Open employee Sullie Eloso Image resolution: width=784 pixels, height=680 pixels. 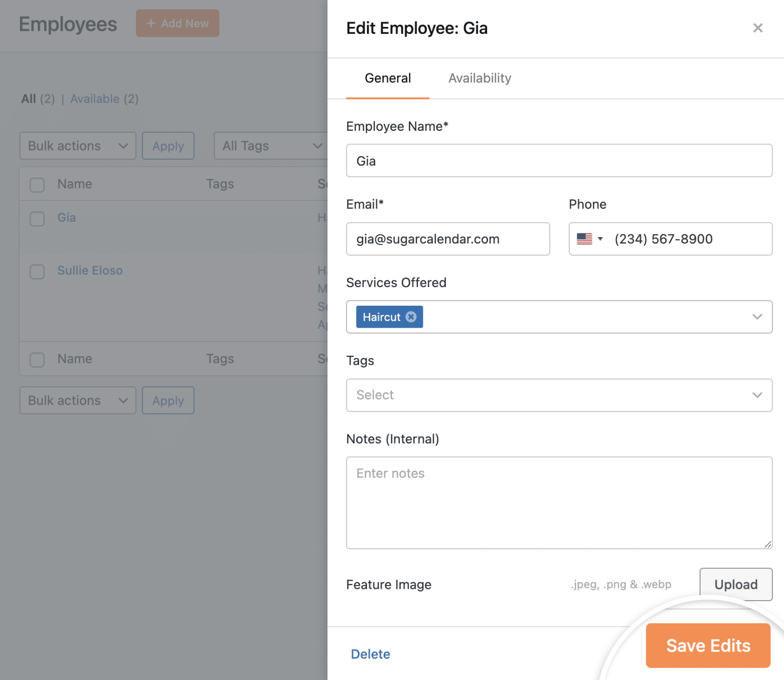tap(90, 270)
